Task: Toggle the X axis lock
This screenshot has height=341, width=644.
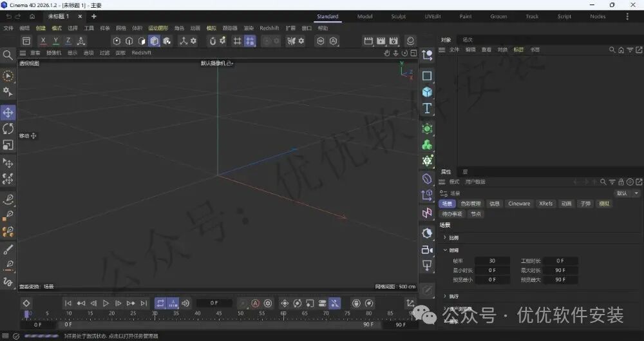Action: tap(43, 41)
